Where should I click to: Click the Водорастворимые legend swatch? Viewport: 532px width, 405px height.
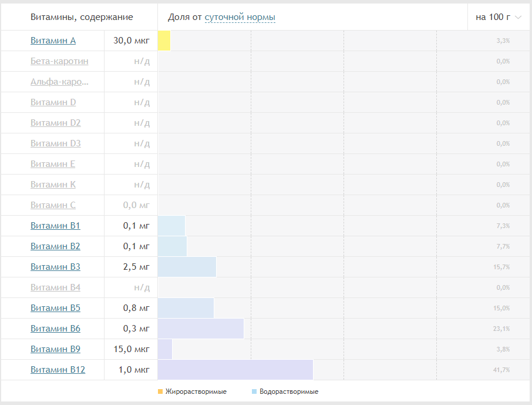pyautogui.click(x=254, y=391)
